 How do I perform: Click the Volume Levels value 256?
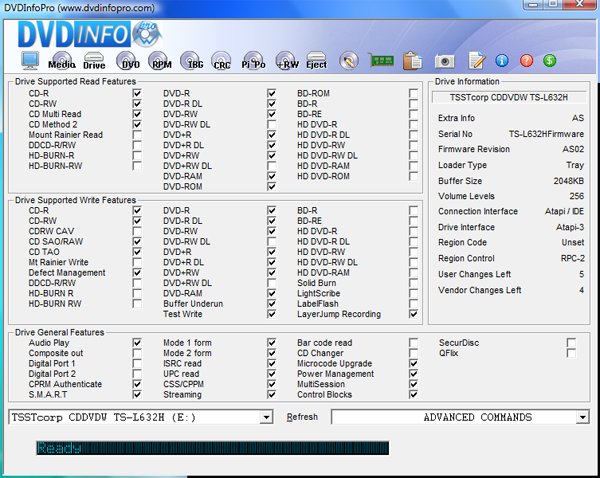tap(576, 196)
